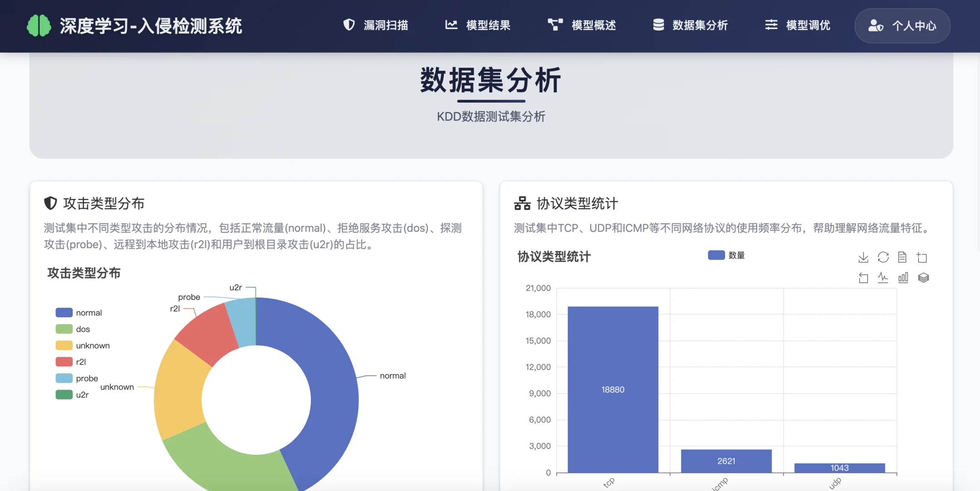Viewport: 980px width, 491px height.
Task: Enable area zoom on the protocol chart
Action: pyautogui.click(x=923, y=257)
